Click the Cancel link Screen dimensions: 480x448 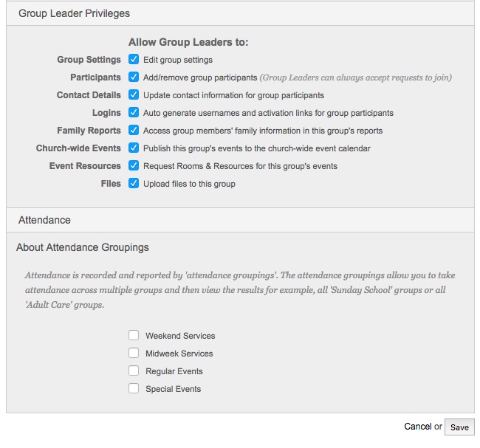(x=417, y=427)
